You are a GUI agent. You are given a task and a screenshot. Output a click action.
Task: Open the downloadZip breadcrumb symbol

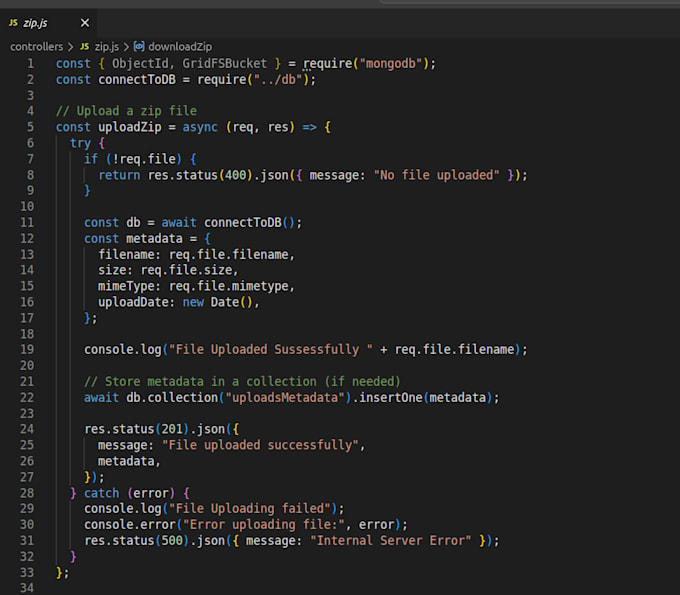coord(180,46)
